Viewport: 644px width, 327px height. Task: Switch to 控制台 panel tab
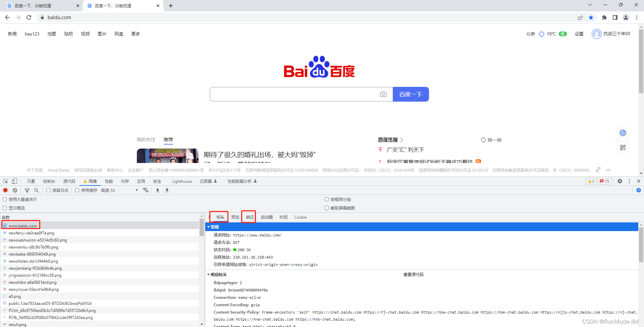49,181
